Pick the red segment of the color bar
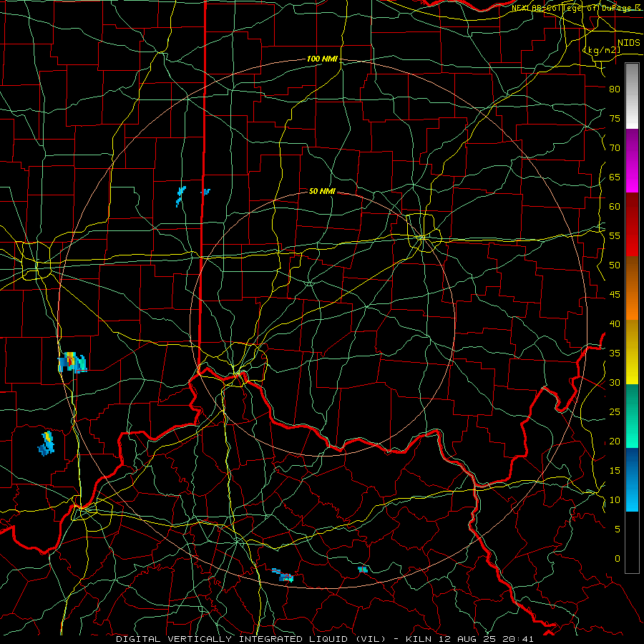Screen dimensions: 644x644 point(632,225)
